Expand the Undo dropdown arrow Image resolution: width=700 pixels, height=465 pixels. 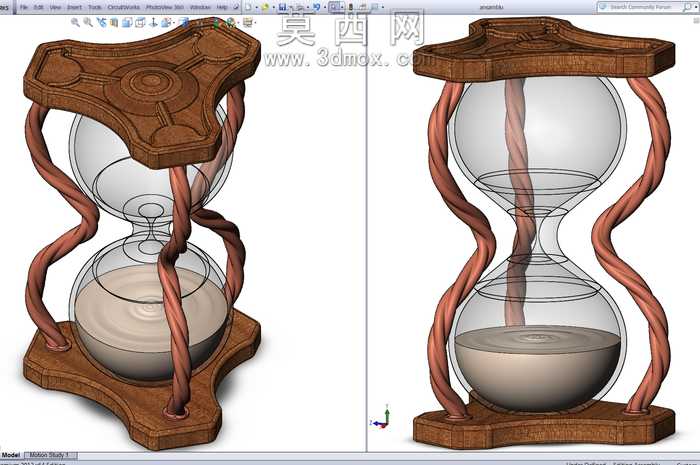325,8
